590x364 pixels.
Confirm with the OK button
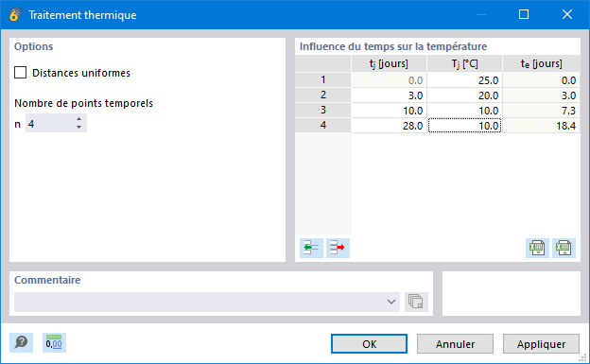click(369, 344)
